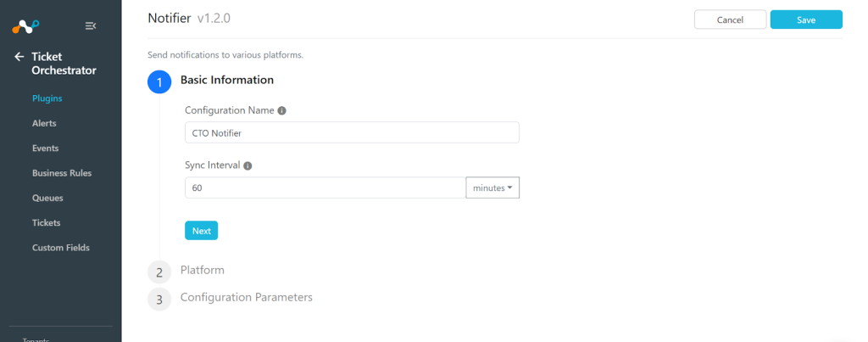Click the Configuration Name info icon
Image resolution: width=868 pixels, height=342 pixels.
pos(281,111)
